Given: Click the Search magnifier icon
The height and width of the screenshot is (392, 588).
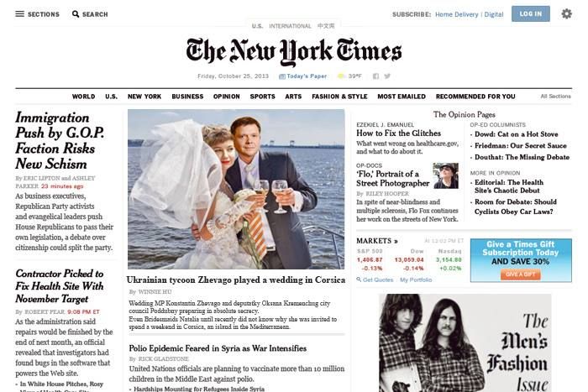Looking at the screenshot, I should (x=76, y=14).
